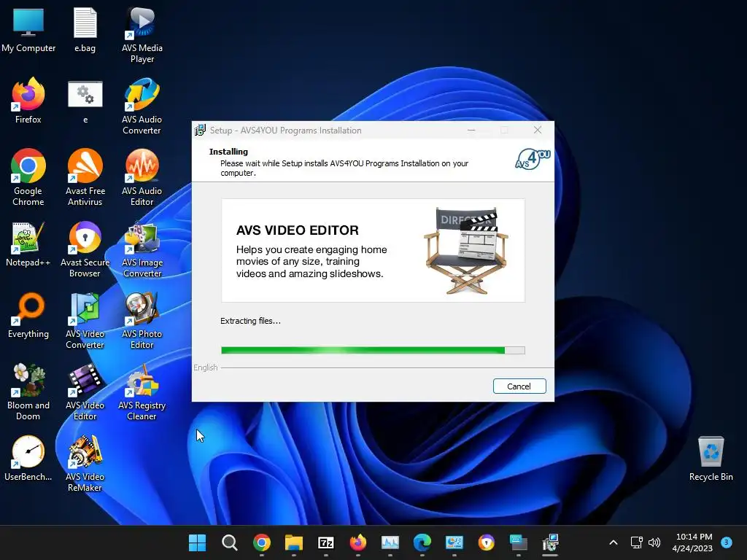Open the notification badge in the tray
Image resolution: width=747 pixels, height=560 pixels.
pyautogui.click(x=727, y=542)
